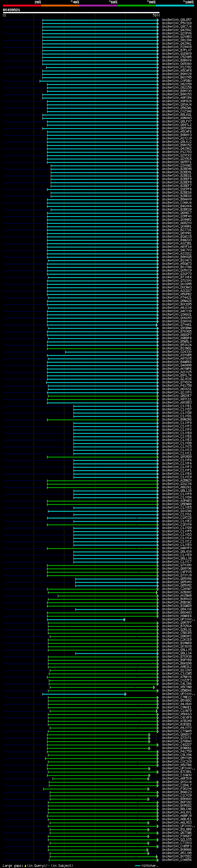Select hit label UniRef100_Q2XPV6
Screen dimensions: 197x868
click(176, 33)
